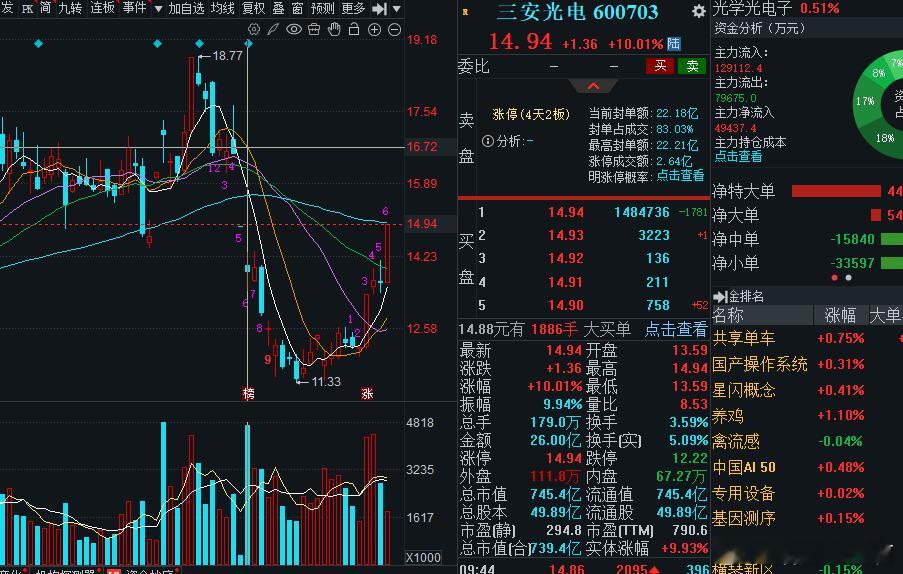This screenshot has width=903, height=574.
Task: Zoom out chart with minus icon
Action: [394, 29]
